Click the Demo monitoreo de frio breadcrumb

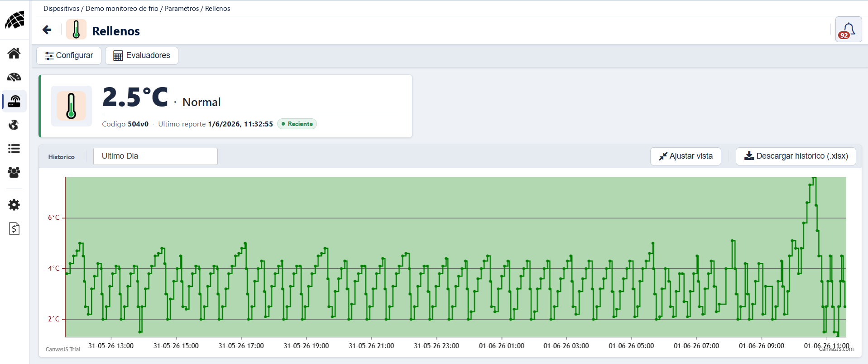point(122,9)
